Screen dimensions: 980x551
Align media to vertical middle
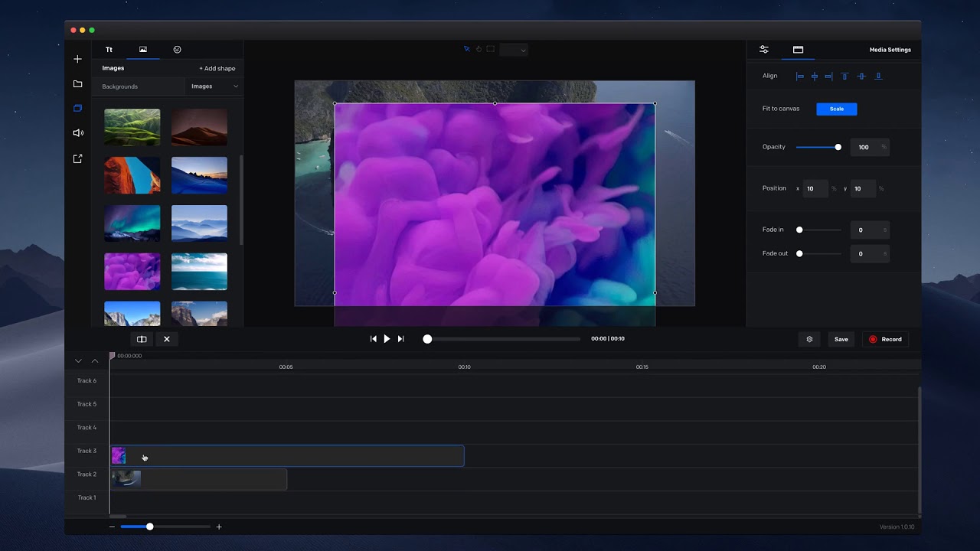[861, 76]
